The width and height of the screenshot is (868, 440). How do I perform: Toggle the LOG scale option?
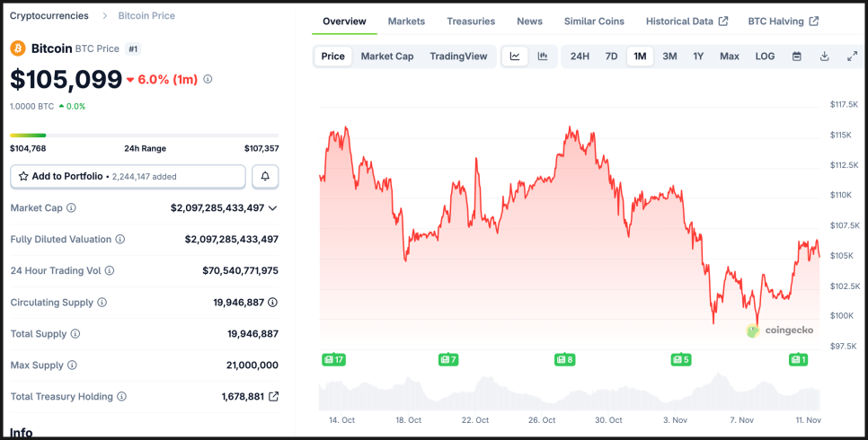tap(765, 57)
